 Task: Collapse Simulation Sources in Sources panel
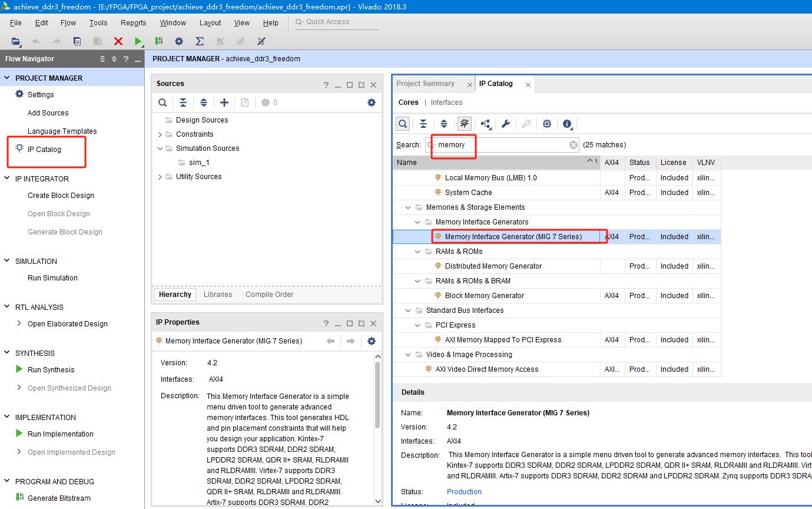click(x=160, y=148)
